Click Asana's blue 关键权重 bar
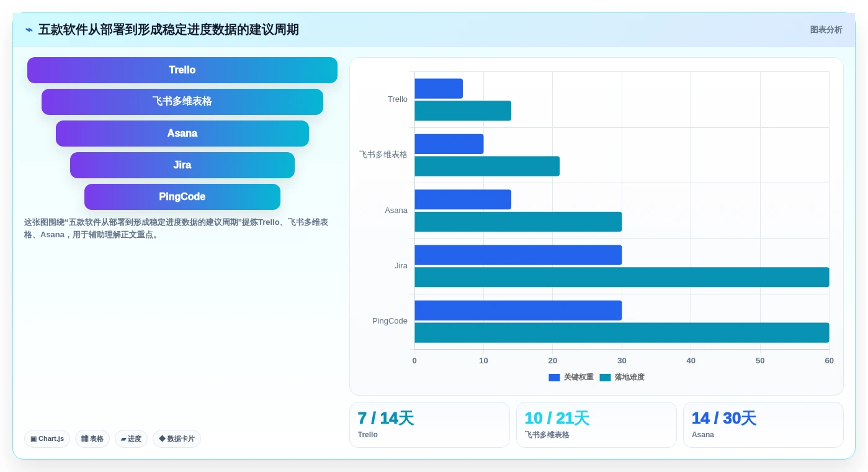 pos(463,199)
